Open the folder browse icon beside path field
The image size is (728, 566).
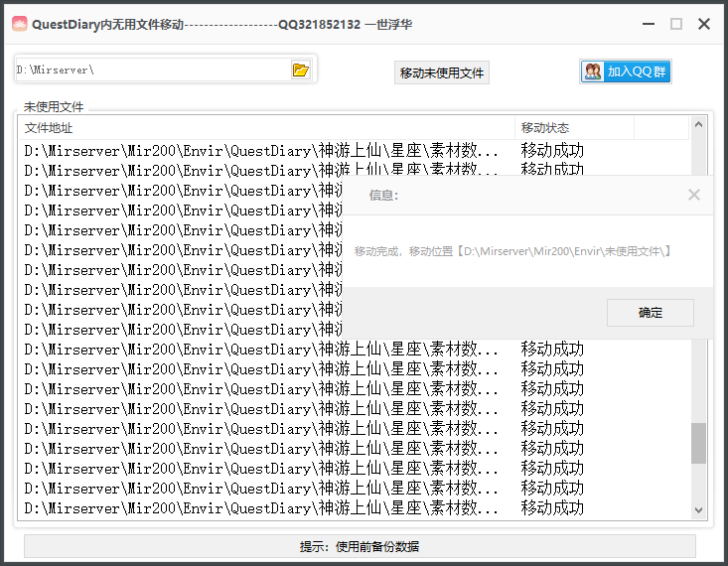click(x=300, y=71)
